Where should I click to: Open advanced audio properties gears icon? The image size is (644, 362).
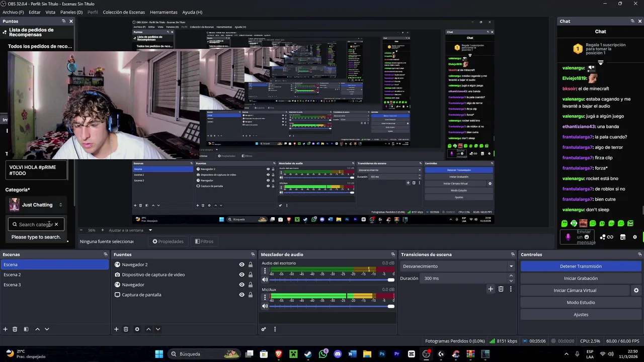pyautogui.click(x=263, y=329)
